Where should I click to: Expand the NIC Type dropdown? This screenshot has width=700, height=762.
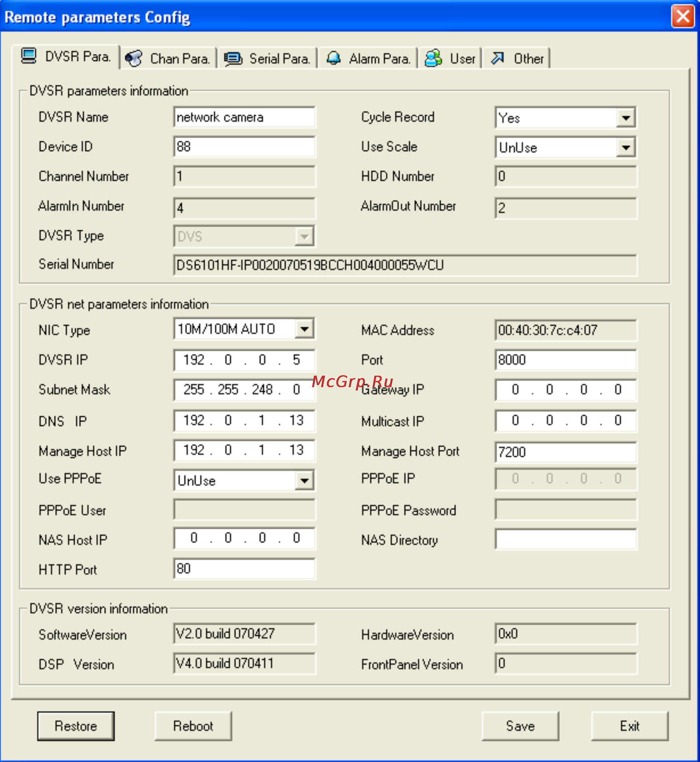(304, 329)
